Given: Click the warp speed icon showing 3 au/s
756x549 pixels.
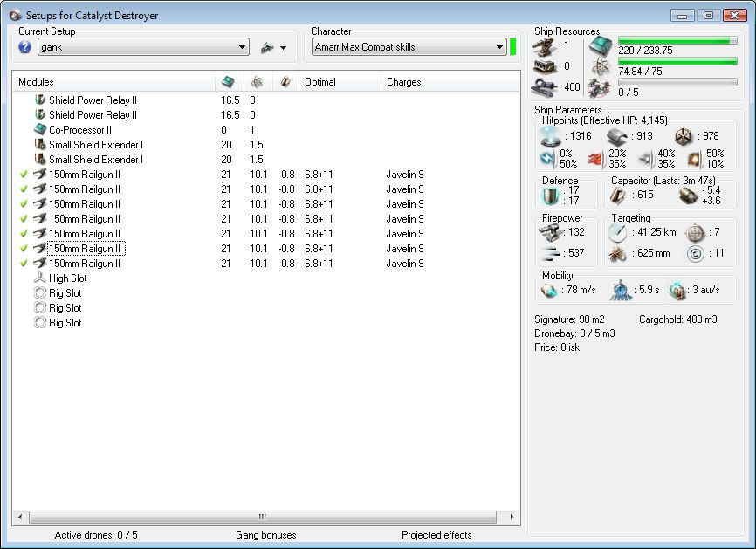Looking at the screenshot, I should 678,290.
